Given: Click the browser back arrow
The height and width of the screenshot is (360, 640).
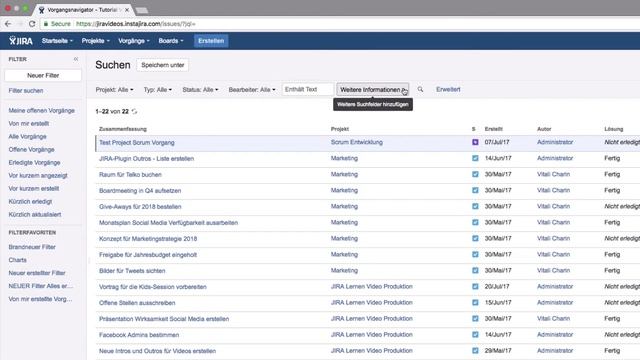Looking at the screenshot, I should (x=8, y=24).
